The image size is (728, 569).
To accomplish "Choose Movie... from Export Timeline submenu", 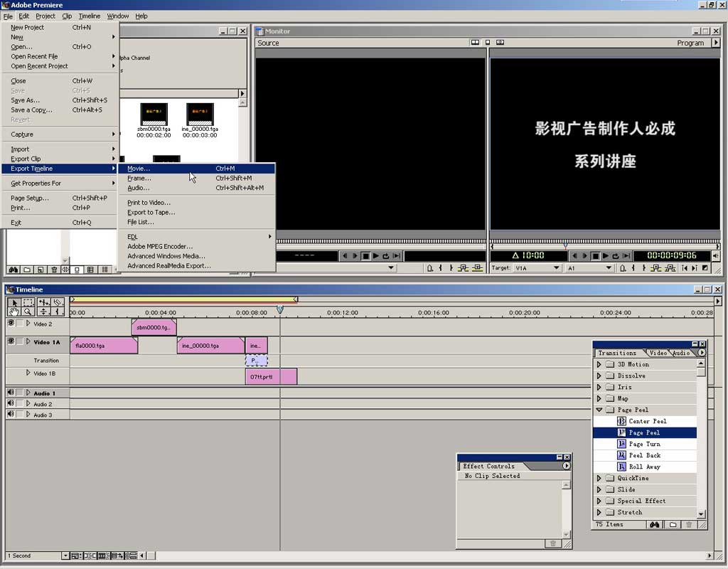I will pyautogui.click(x=139, y=169).
